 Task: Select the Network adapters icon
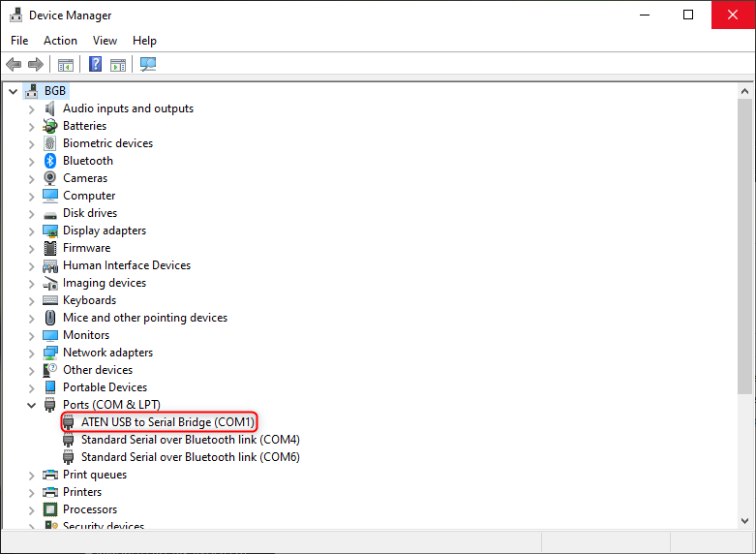click(x=50, y=353)
